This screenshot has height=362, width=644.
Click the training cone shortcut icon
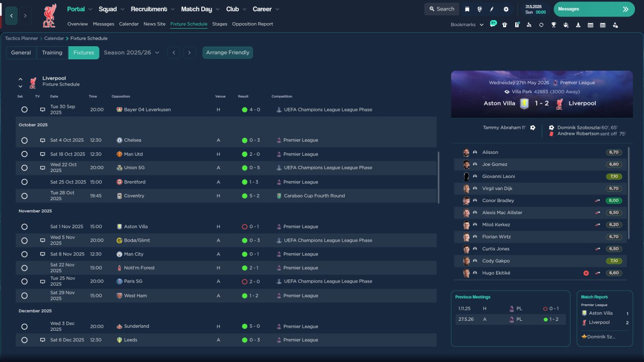click(578, 25)
